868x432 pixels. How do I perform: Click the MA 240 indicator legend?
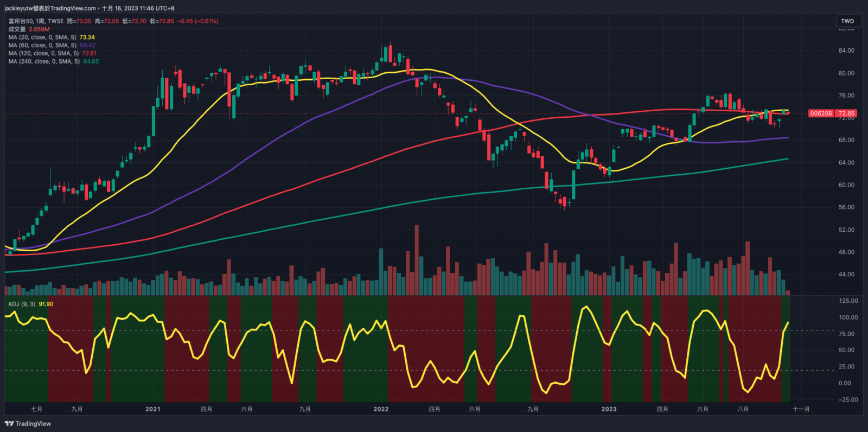[x=44, y=61]
